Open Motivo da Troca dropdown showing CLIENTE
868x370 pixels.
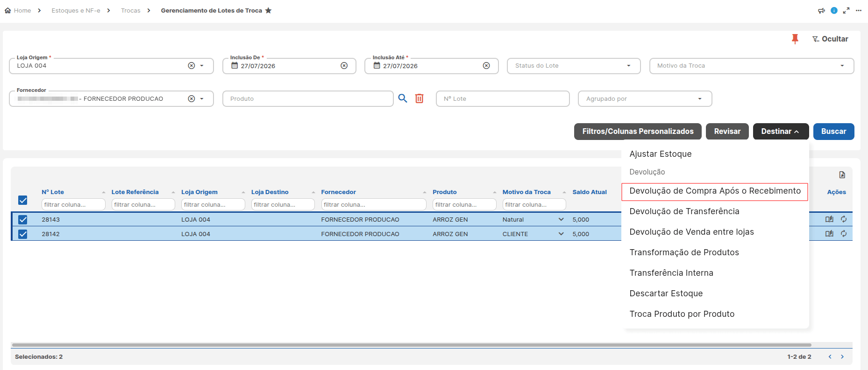[x=561, y=234]
